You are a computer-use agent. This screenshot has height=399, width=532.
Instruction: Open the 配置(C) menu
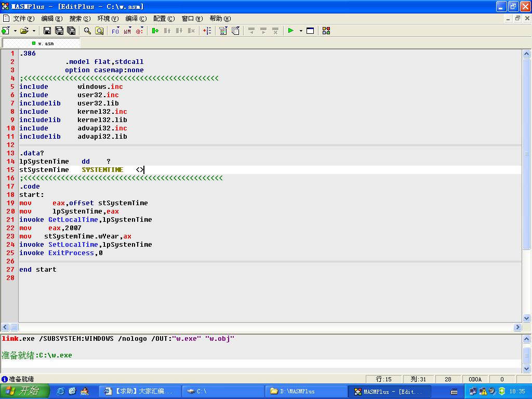[164, 19]
